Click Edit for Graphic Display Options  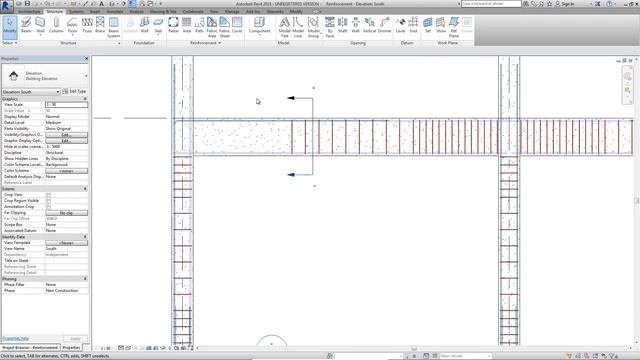(67, 141)
